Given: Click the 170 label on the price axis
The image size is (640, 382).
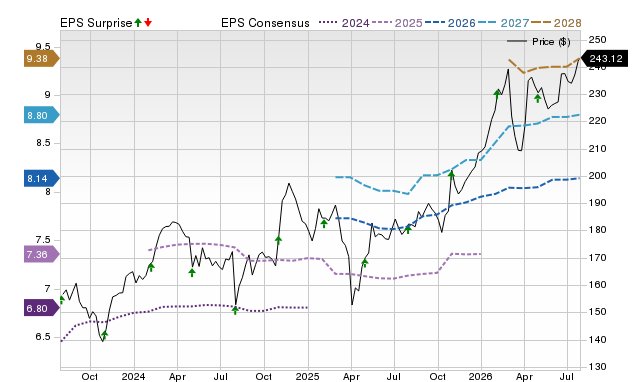Looking at the screenshot, I should point(598,258).
